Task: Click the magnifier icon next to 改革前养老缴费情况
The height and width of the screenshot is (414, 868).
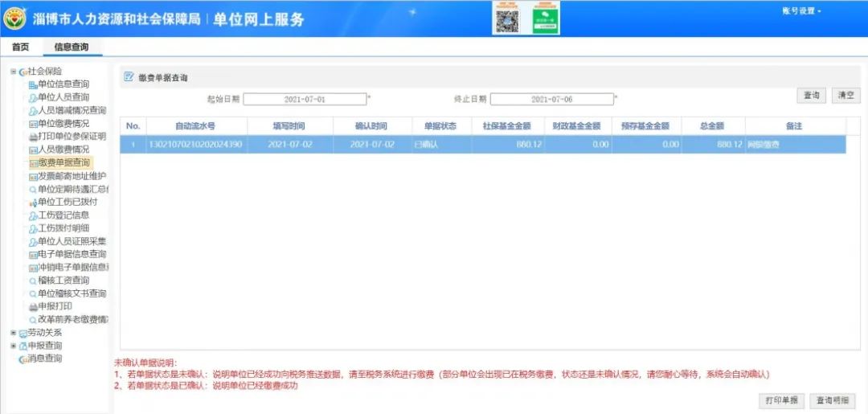Action: click(x=33, y=320)
